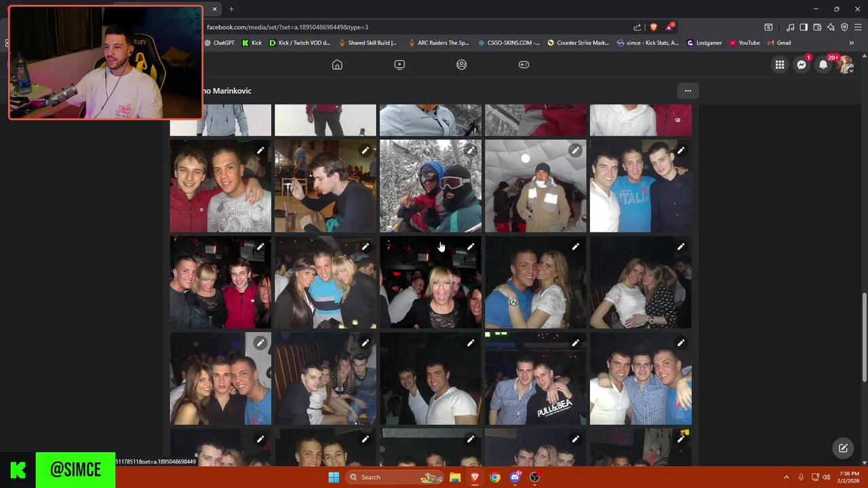Screen dimensions: 868x488
Task: Open the Lostgamer bookmark
Action: coord(705,43)
